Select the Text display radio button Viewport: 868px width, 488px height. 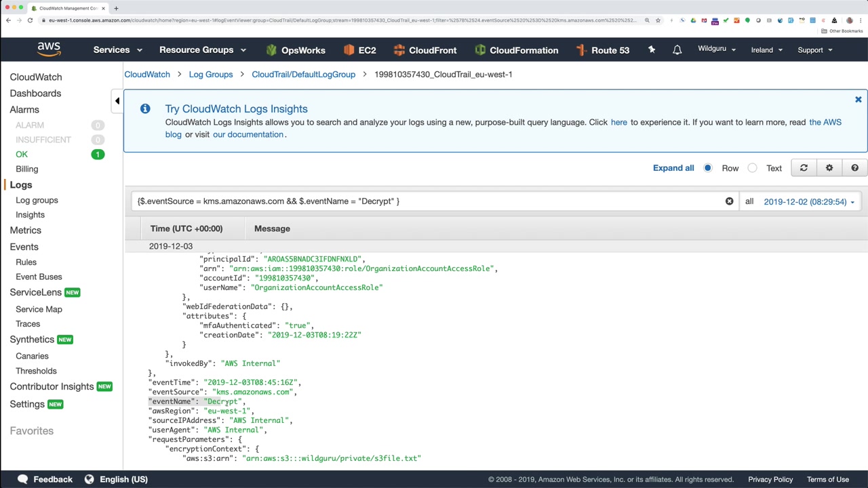pyautogui.click(x=753, y=168)
